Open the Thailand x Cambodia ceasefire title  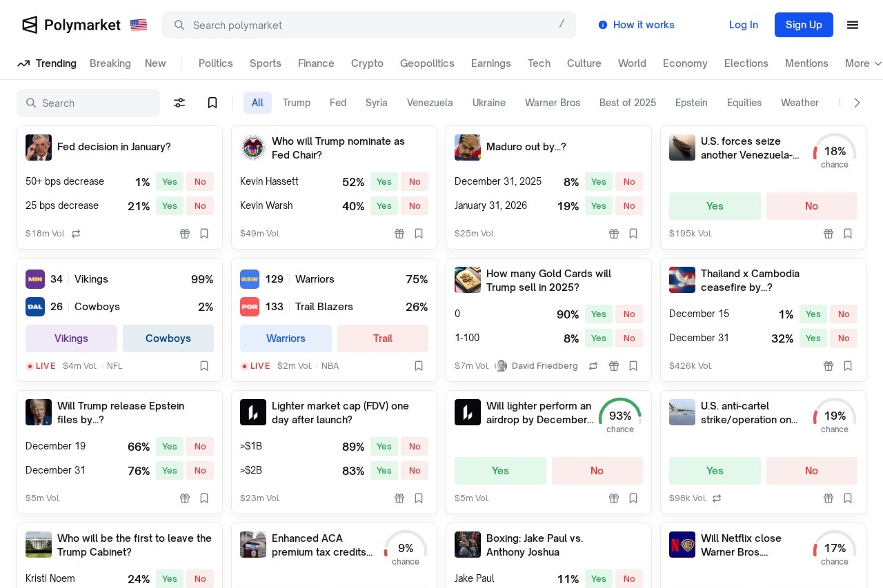750,281
